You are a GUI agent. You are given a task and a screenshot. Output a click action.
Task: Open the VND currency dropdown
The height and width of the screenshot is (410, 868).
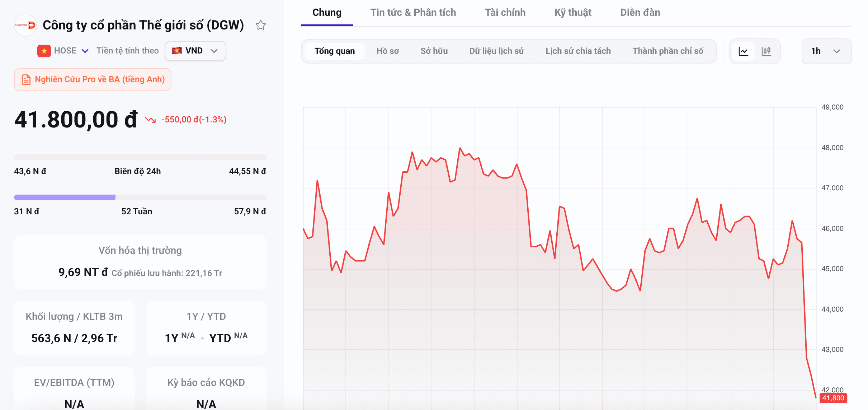pyautogui.click(x=195, y=51)
